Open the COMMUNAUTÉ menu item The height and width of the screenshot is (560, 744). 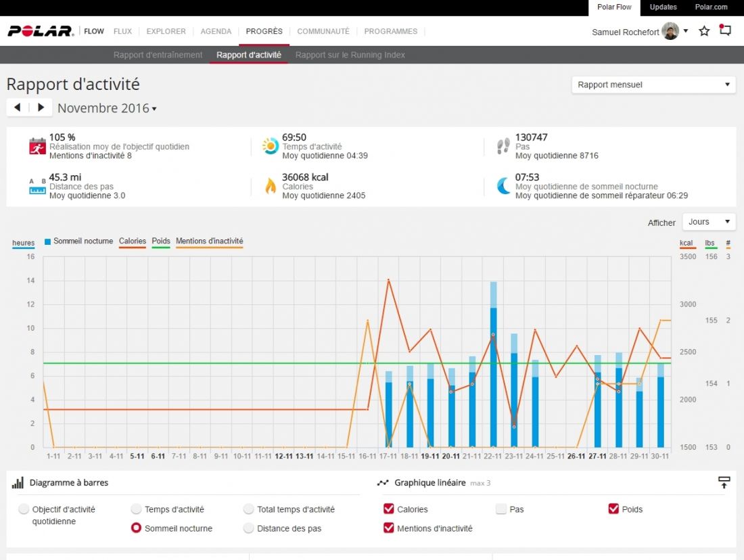point(323,31)
